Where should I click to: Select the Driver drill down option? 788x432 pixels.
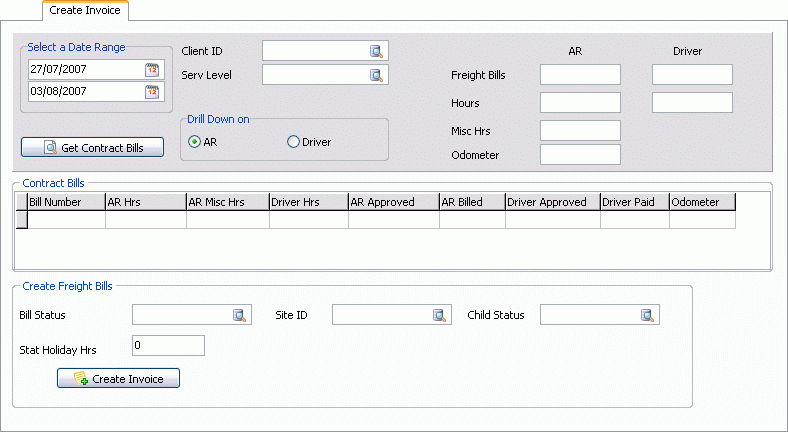(x=293, y=142)
